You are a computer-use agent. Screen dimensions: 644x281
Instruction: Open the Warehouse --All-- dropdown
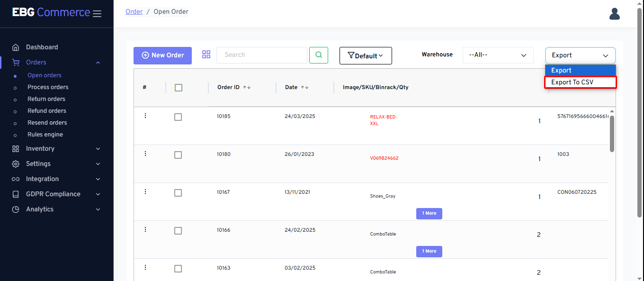498,55
